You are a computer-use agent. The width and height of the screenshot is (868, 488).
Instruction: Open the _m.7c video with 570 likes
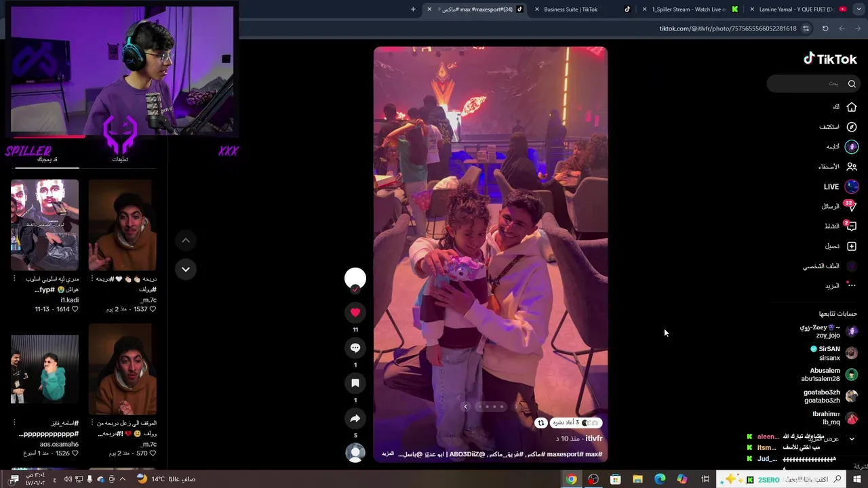(x=123, y=369)
